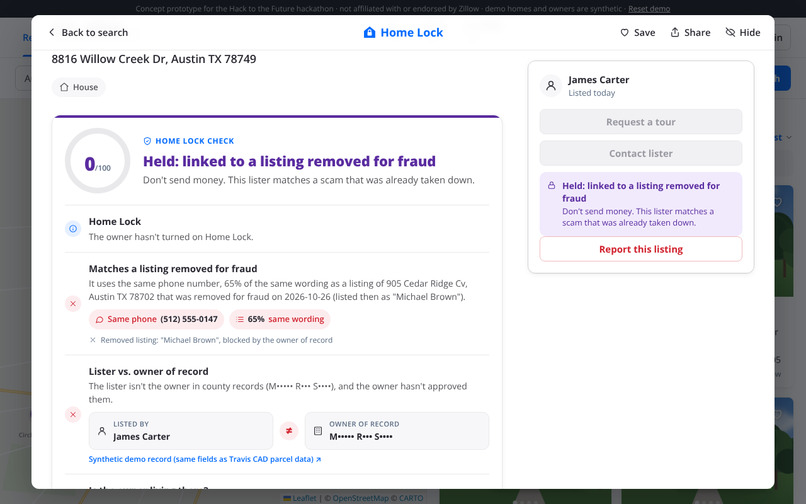Click the address 8816 Willow Creek Dr
The width and height of the screenshot is (806, 504).
coord(154,59)
